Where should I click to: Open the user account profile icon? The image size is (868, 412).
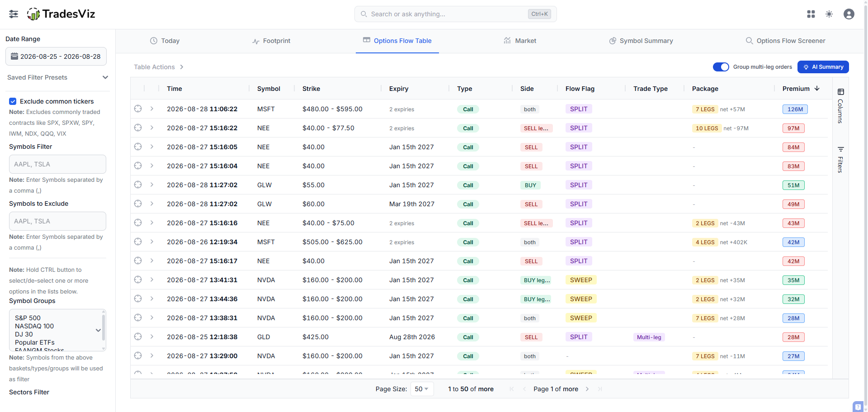point(849,14)
